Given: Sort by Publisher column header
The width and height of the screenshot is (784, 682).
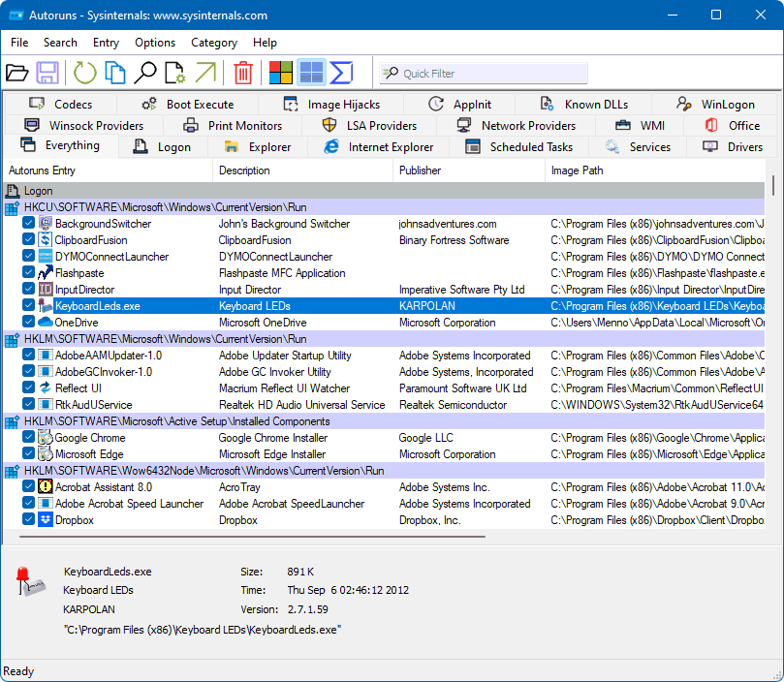Looking at the screenshot, I should 469,170.
